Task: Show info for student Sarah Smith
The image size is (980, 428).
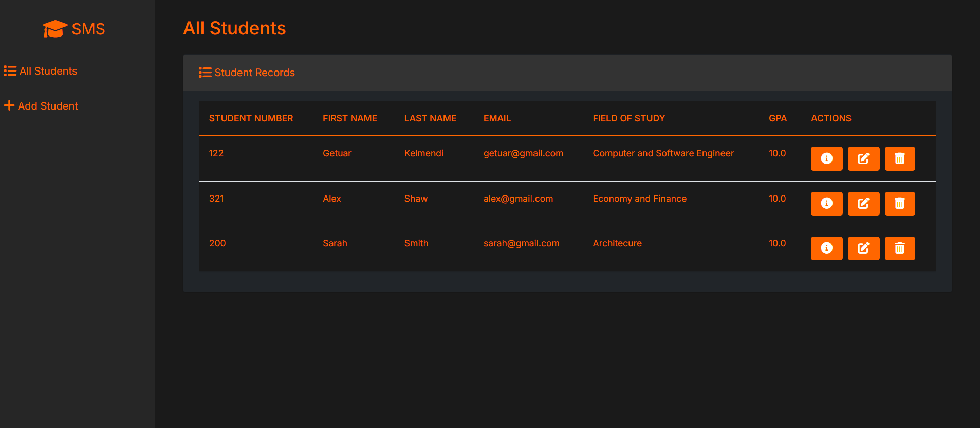Action: (x=826, y=248)
